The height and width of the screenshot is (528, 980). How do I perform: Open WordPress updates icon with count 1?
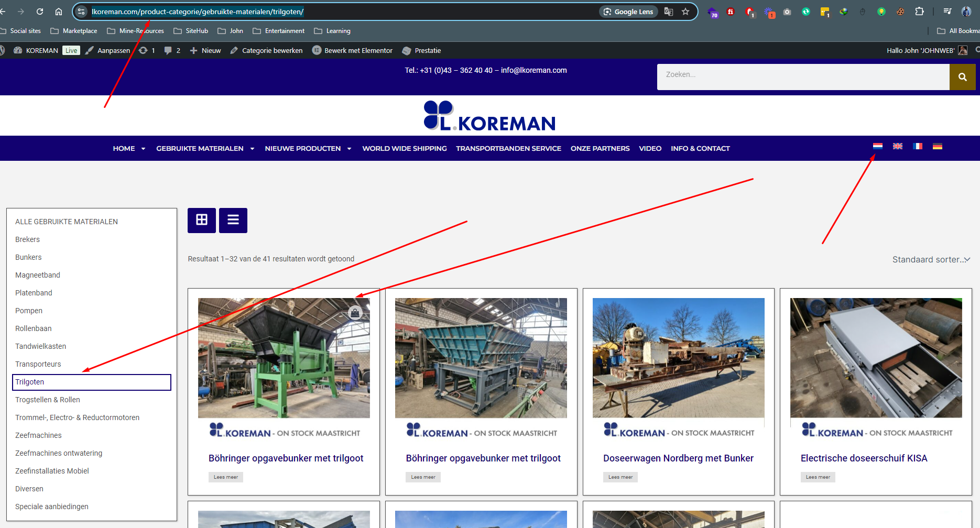pos(147,50)
